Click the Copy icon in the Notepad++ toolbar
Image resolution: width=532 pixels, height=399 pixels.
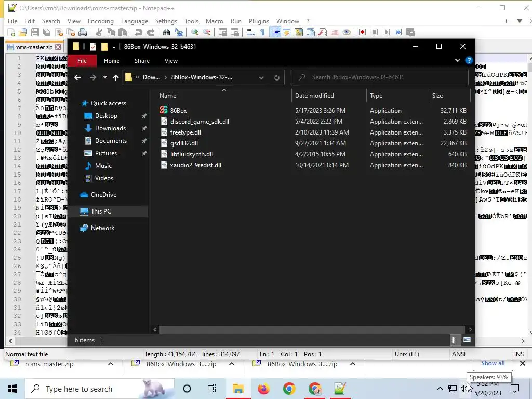coord(110,32)
